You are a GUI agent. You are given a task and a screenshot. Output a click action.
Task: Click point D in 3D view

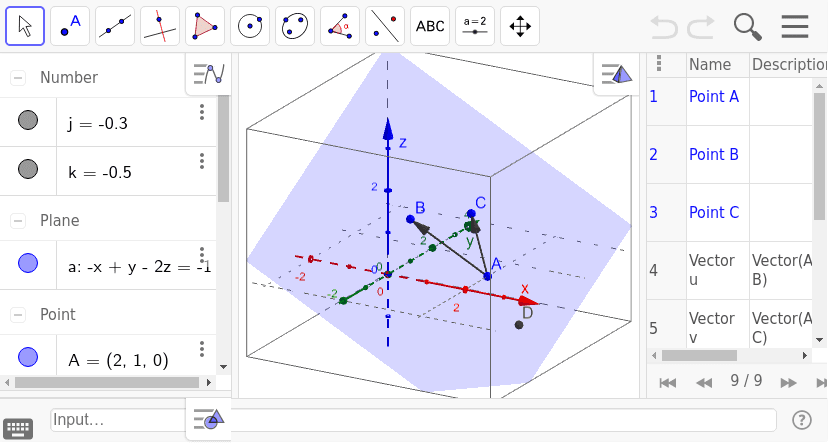click(x=519, y=325)
